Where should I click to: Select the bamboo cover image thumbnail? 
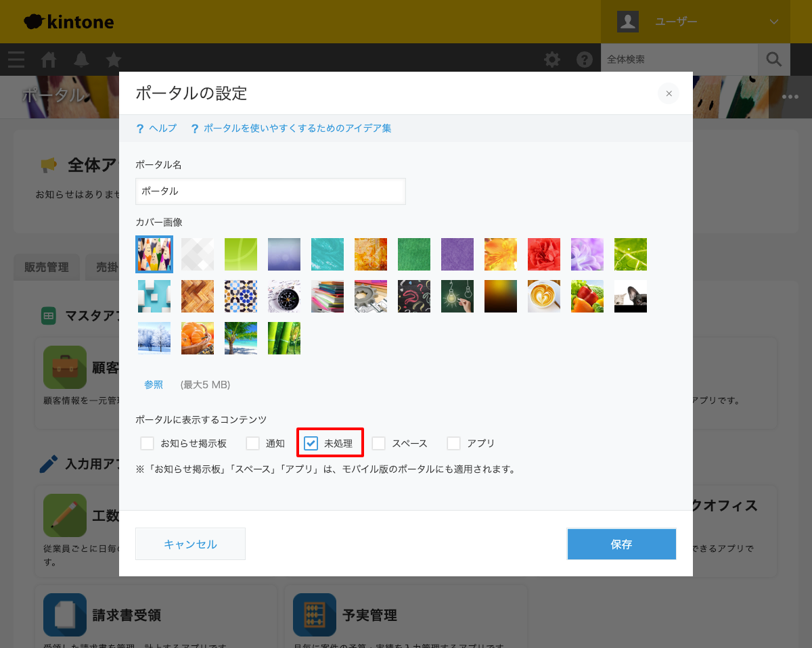(284, 338)
